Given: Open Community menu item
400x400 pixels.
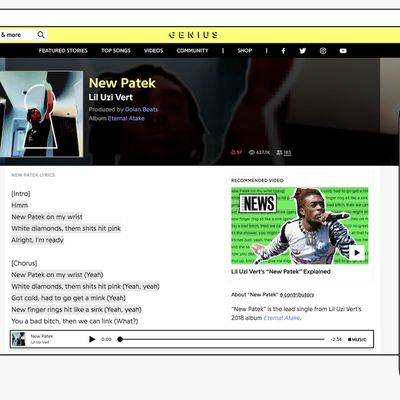Looking at the screenshot, I should 192,51.
